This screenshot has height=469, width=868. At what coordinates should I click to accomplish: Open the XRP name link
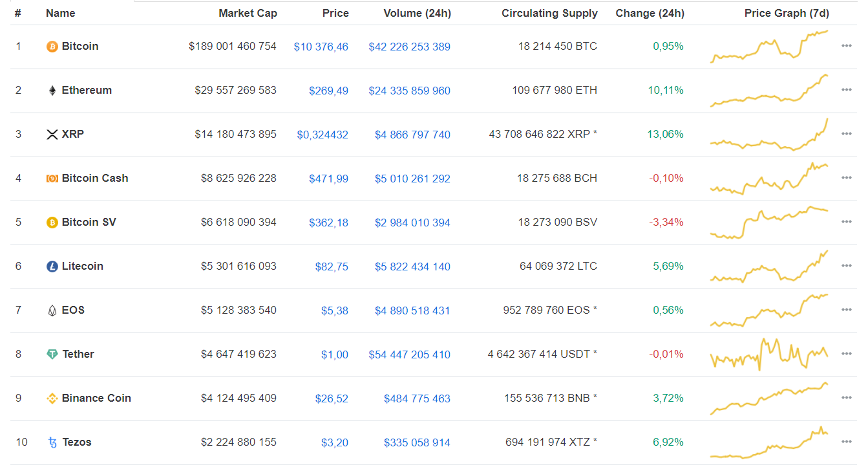pyautogui.click(x=73, y=135)
